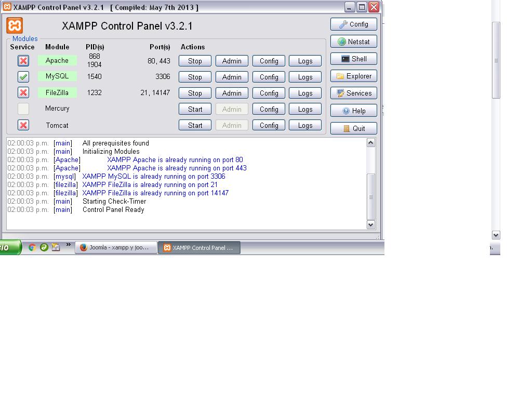The image size is (532, 399).
Task: Click the Apache module label
Action: (57, 60)
